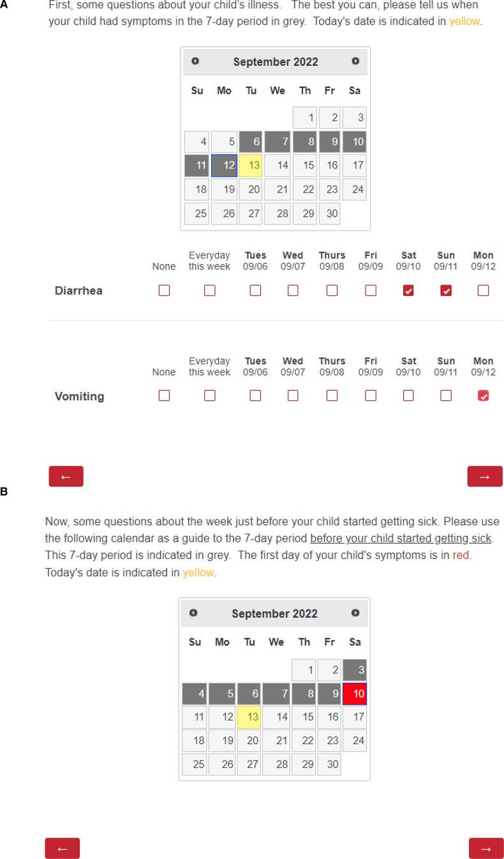Viewport: 504px width, 859px height.
Task: Click day 12 in the top calendar
Action: [224, 165]
